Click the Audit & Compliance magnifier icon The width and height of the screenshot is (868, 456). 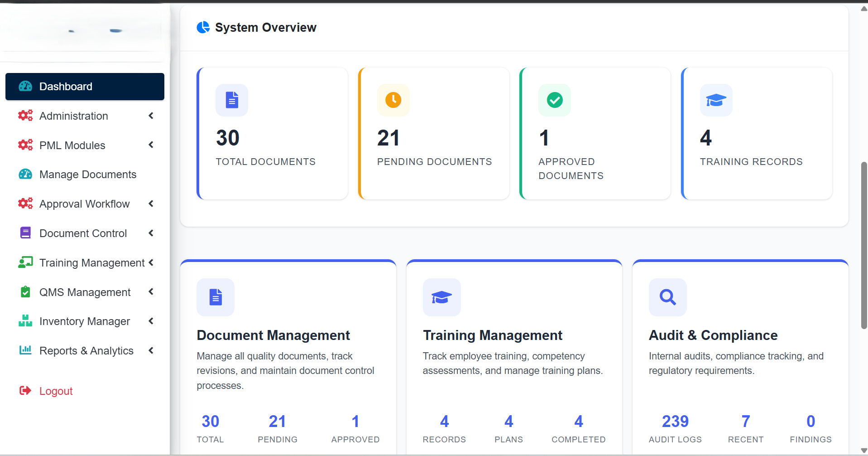[x=667, y=297]
